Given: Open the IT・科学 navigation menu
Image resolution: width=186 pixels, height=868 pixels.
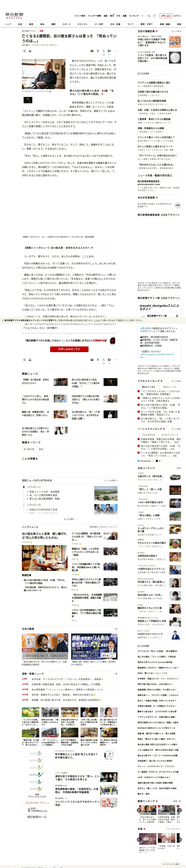Looking at the screenshot, I should (99, 24).
